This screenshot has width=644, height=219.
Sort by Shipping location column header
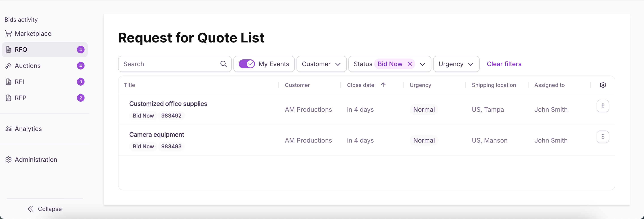494,85
